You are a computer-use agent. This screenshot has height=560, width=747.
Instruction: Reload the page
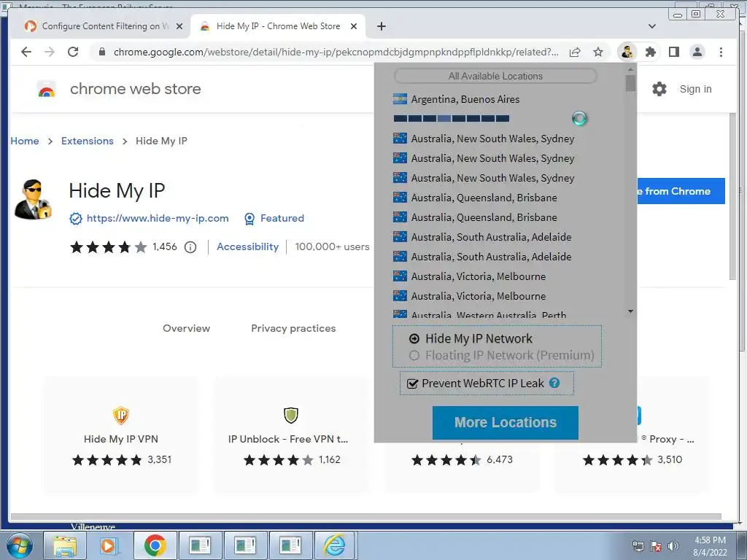pyautogui.click(x=73, y=52)
